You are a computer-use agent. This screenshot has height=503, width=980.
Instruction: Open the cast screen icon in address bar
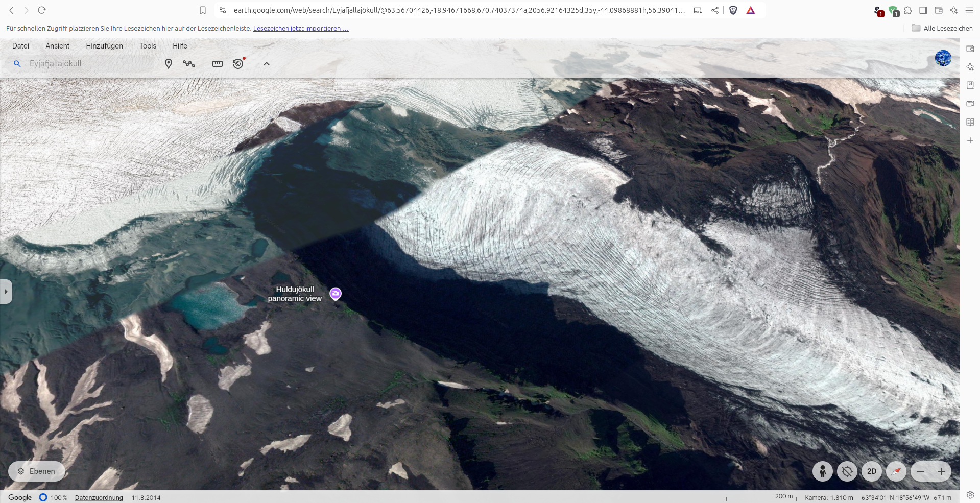click(698, 10)
